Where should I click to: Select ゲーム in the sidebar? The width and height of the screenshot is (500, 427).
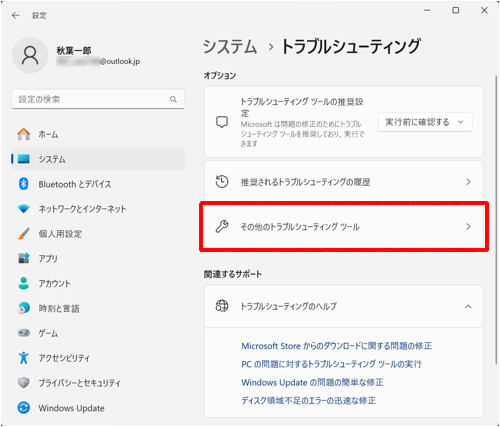[x=98, y=333]
